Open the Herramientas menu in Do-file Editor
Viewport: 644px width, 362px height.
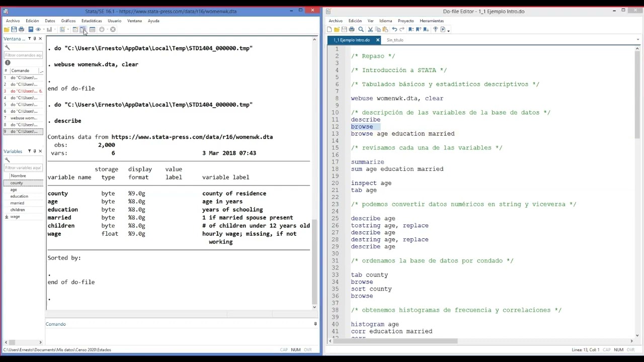point(432,21)
